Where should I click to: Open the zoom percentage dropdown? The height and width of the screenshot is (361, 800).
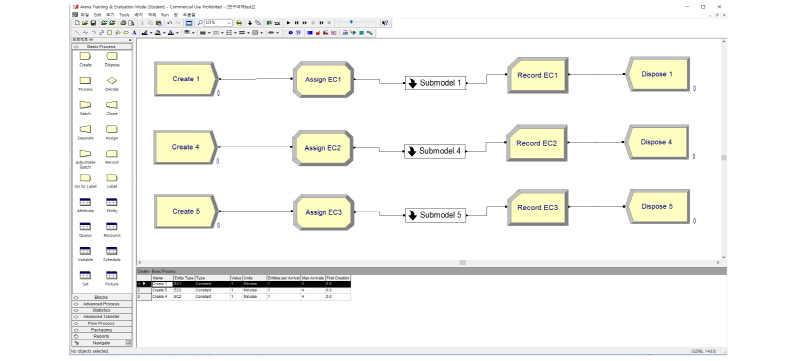[x=229, y=23]
